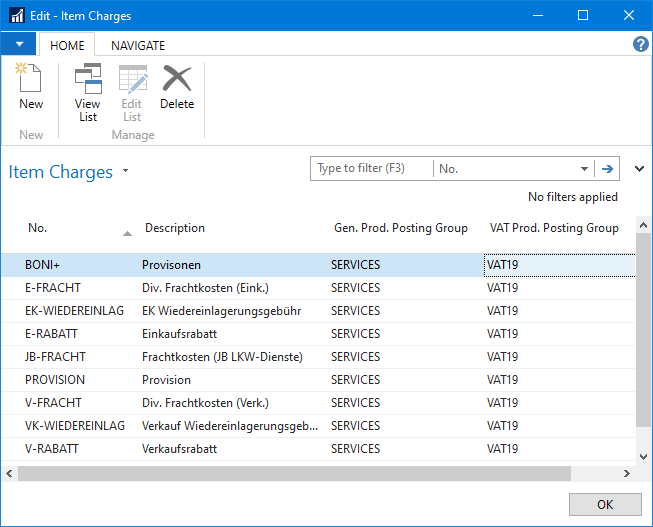Open the blue application menu dropdown
This screenshot has height=527, width=653.
pyautogui.click(x=18, y=44)
